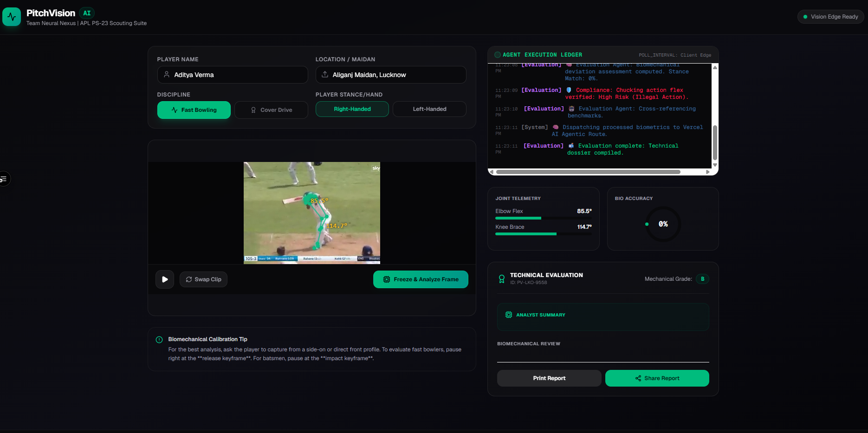Click the ledger vertical scrollbar thumb
The image size is (868, 433).
tap(715, 143)
